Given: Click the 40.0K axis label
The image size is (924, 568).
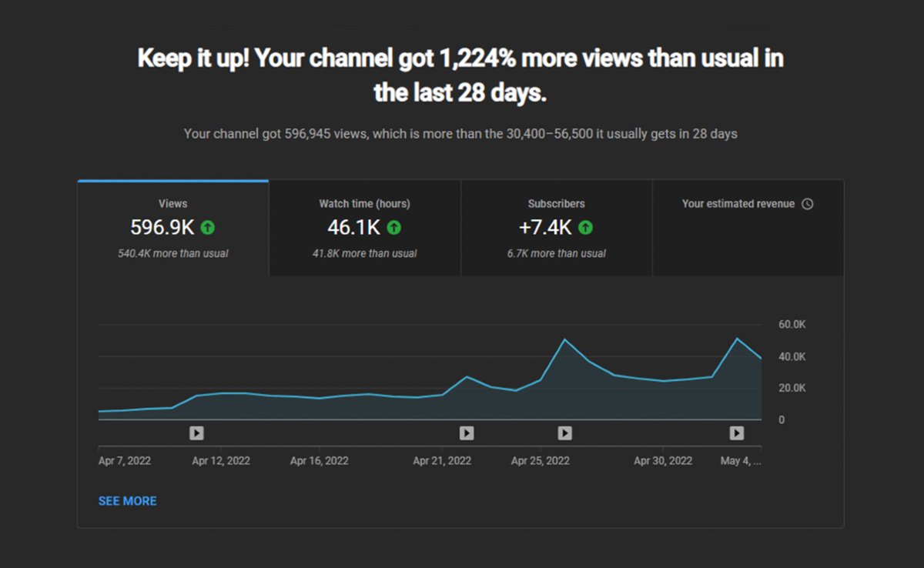Looking at the screenshot, I should [x=792, y=356].
